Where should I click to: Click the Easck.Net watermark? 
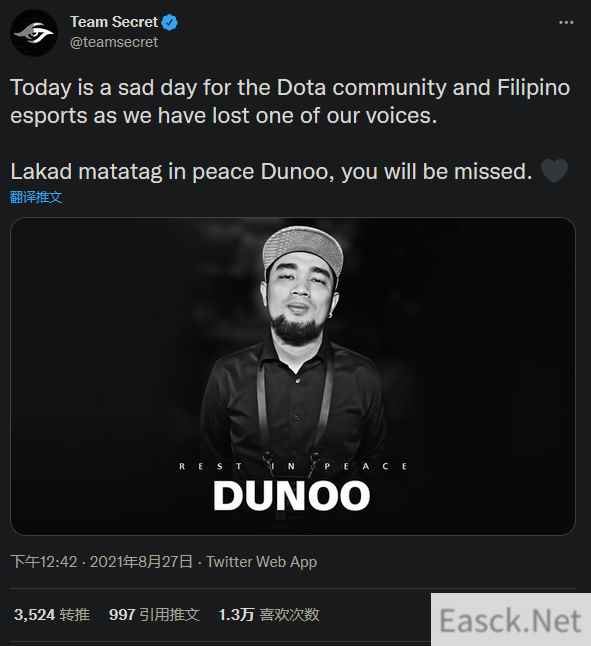click(x=511, y=620)
